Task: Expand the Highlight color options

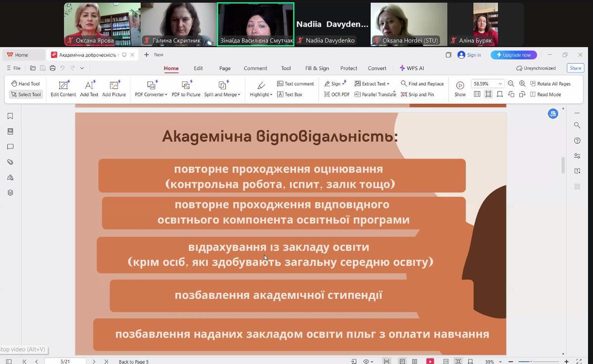Action: (x=271, y=95)
